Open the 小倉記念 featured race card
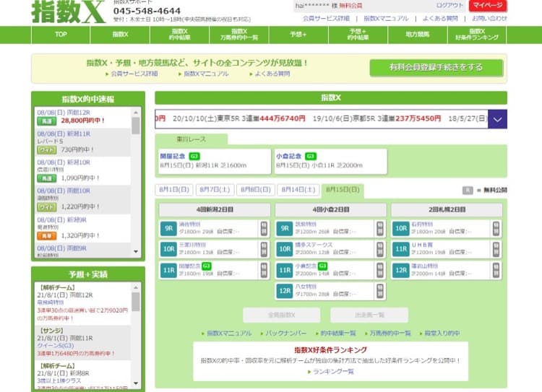 331,161
